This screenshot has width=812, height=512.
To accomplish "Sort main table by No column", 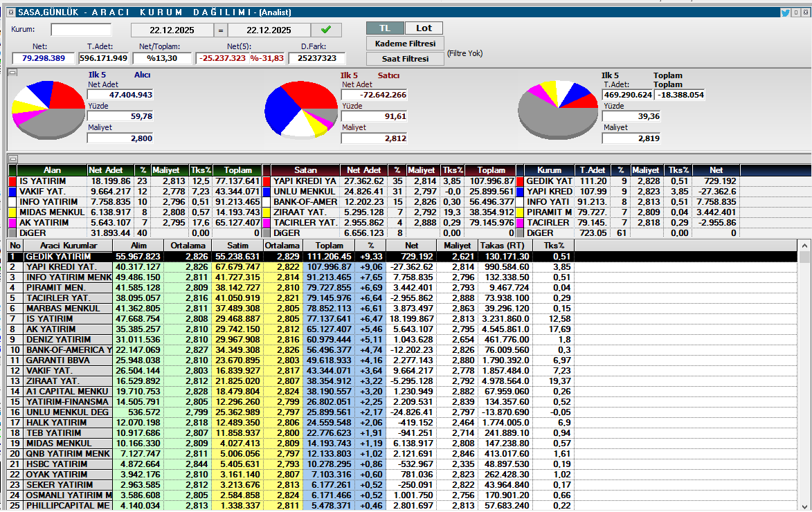I will click(x=15, y=246).
